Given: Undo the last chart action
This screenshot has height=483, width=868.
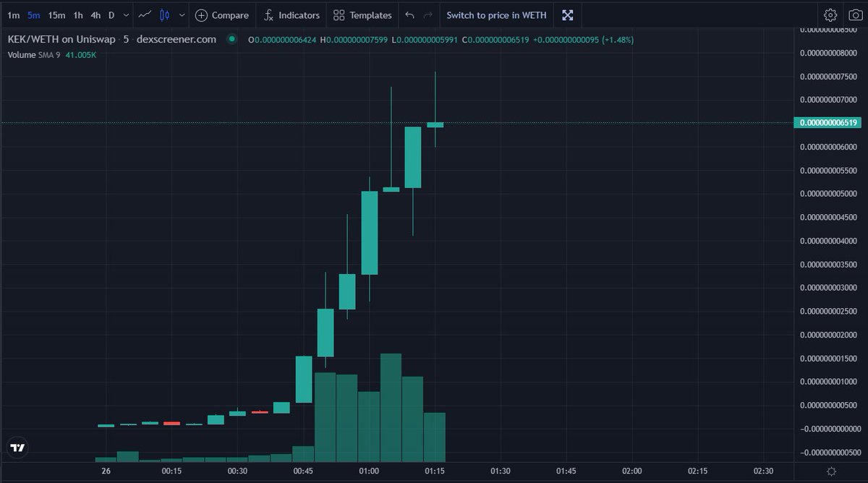Looking at the screenshot, I should [410, 15].
